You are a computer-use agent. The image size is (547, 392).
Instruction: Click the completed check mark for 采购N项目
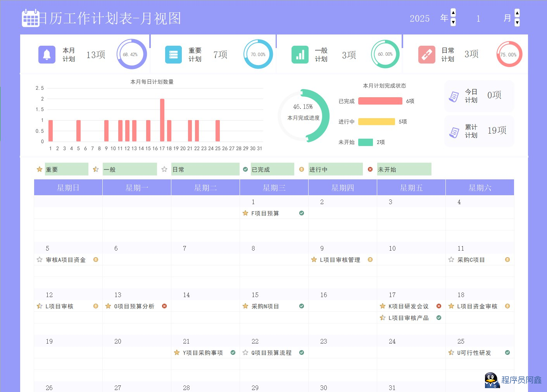(x=302, y=306)
